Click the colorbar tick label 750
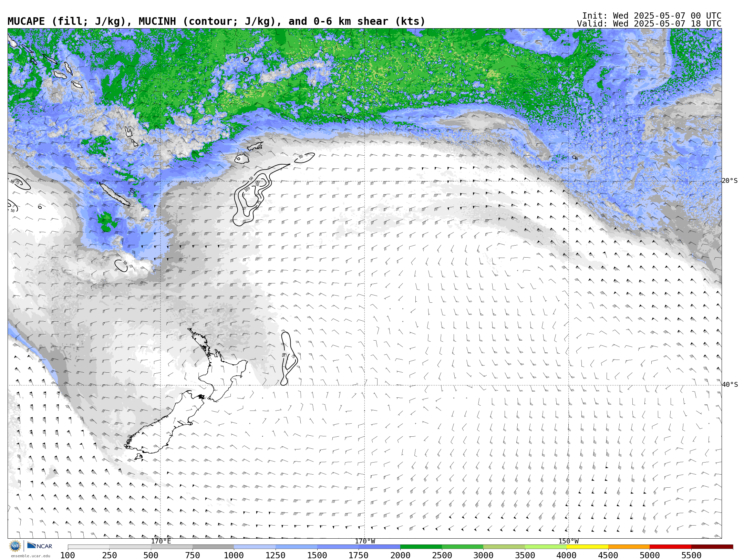Viewport: 744px width, 560px height. point(193,556)
